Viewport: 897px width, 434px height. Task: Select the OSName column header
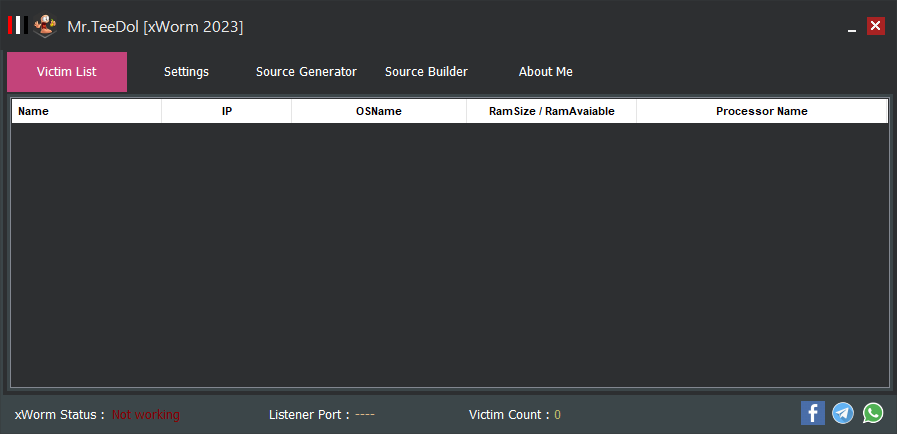[379, 111]
